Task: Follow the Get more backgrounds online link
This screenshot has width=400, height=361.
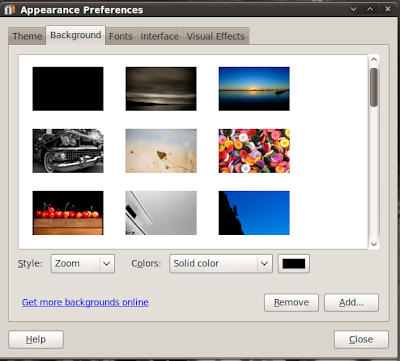Action: pyautogui.click(x=85, y=302)
